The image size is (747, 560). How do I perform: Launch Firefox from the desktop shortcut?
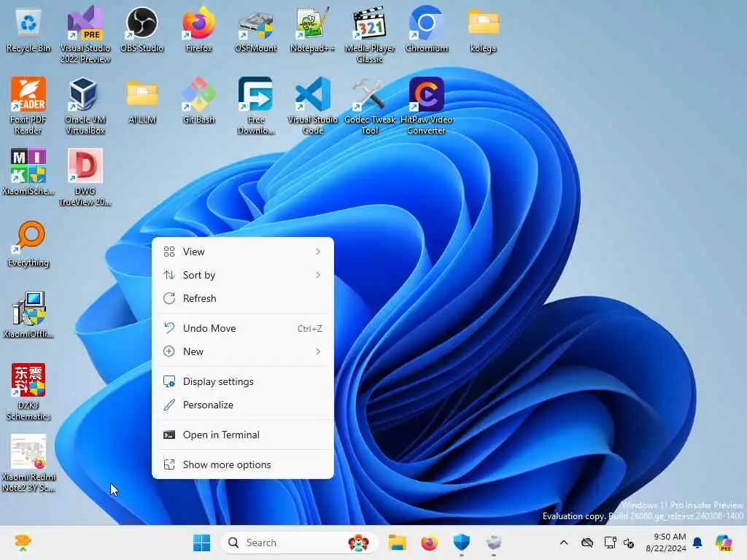click(x=198, y=29)
